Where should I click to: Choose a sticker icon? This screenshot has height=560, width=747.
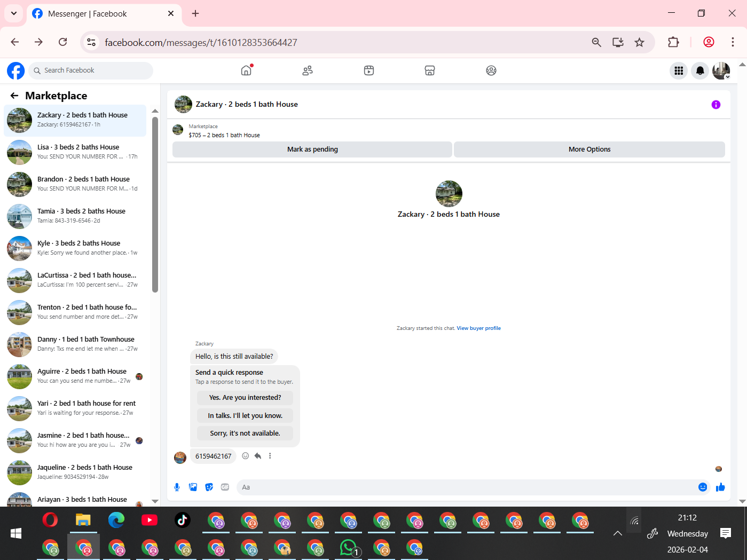click(x=209, y=487)
